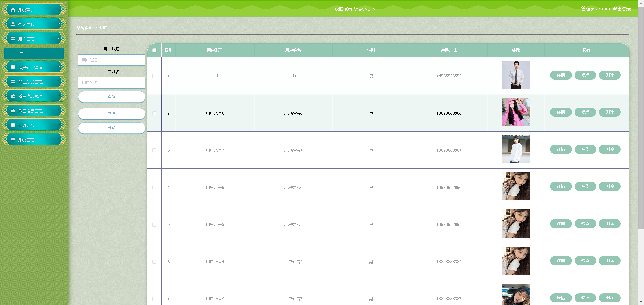The image size is (644, 305).
Task: Click 系统首页 in the breadcrumb
Action: pos(85,28)
